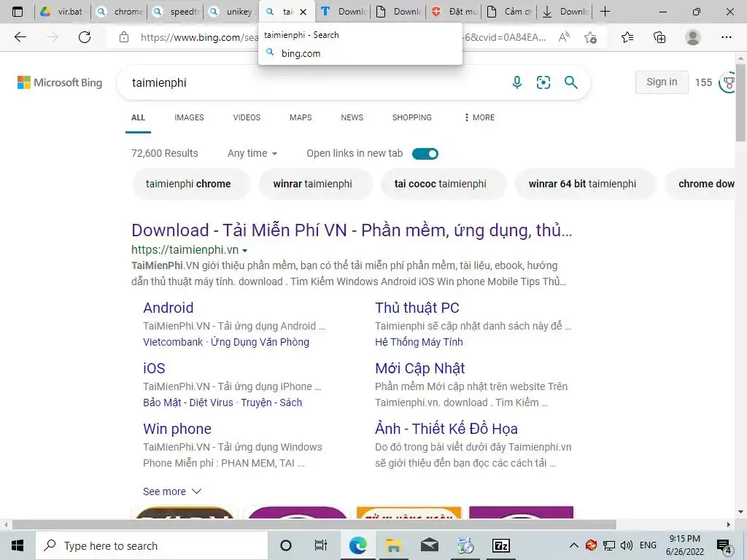
Task: Open Microsoft Edge taskbar icon
Action: [357, 545]
